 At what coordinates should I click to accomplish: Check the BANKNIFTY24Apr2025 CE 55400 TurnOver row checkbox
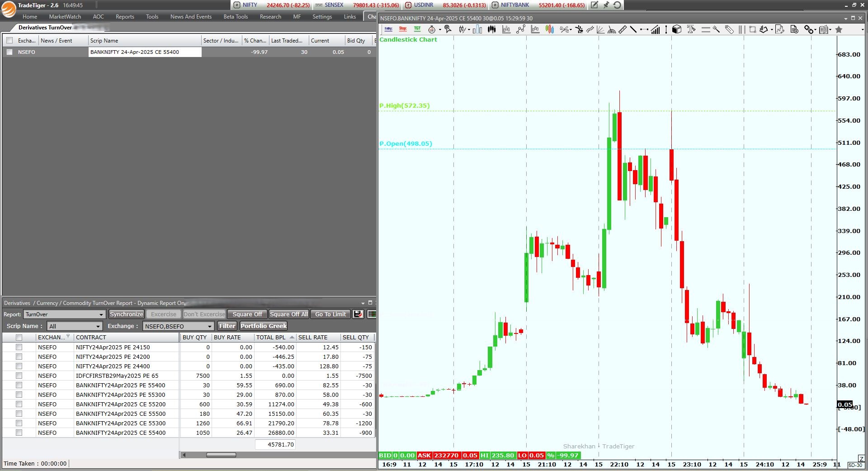[x=19, y=433]
